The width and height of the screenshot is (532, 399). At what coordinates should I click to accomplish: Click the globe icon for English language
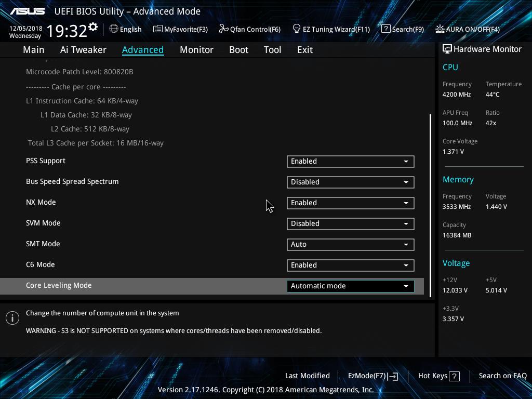114,29
